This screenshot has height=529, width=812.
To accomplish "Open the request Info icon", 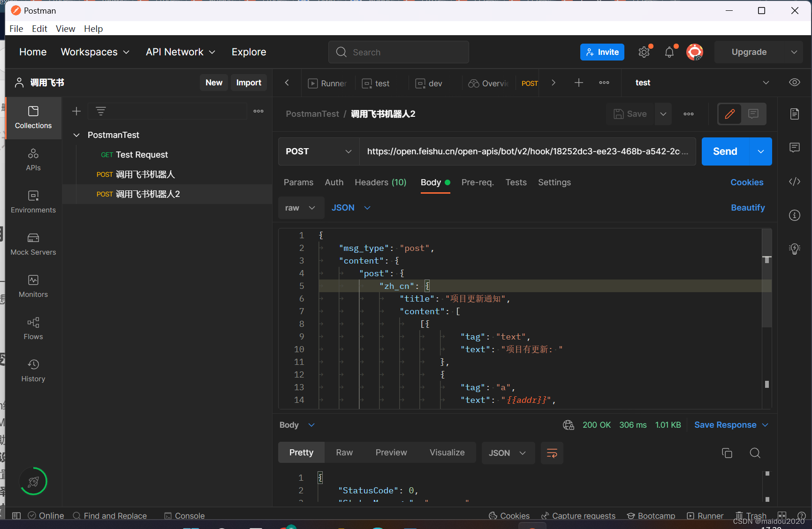I will tap(795, 215).
